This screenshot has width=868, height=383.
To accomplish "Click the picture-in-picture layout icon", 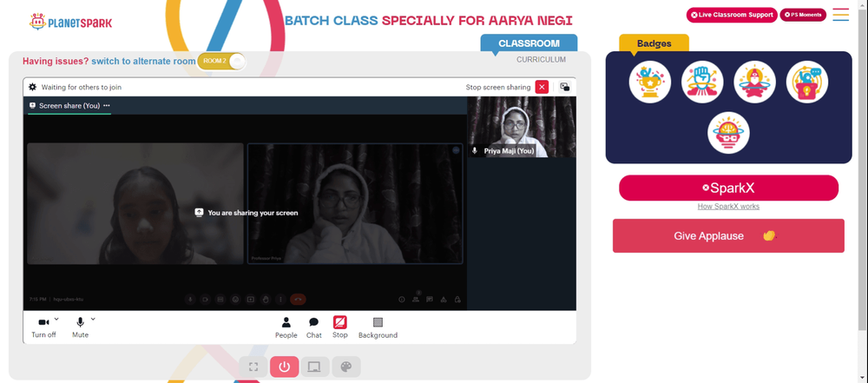I will click(x=565, y=87).
